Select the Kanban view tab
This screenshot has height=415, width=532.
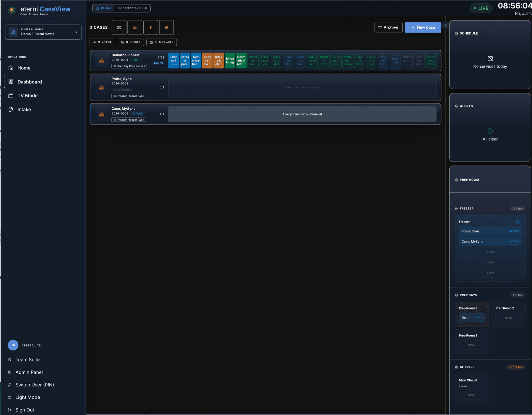(104, 8)
